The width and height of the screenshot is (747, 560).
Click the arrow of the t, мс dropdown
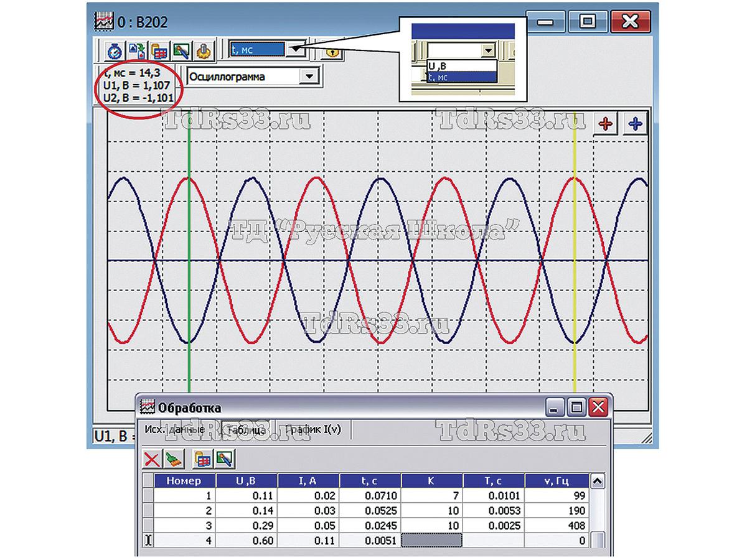click(x=297, y=49)
